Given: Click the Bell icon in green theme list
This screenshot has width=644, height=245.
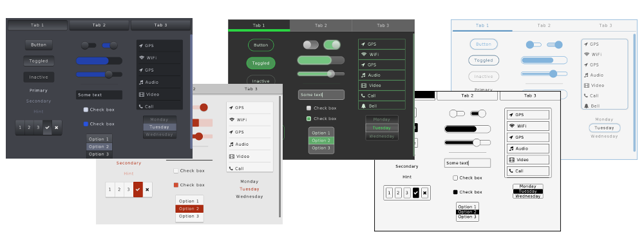Looking at the screenshot, I should pyautogui.click(x=363, y=106).
